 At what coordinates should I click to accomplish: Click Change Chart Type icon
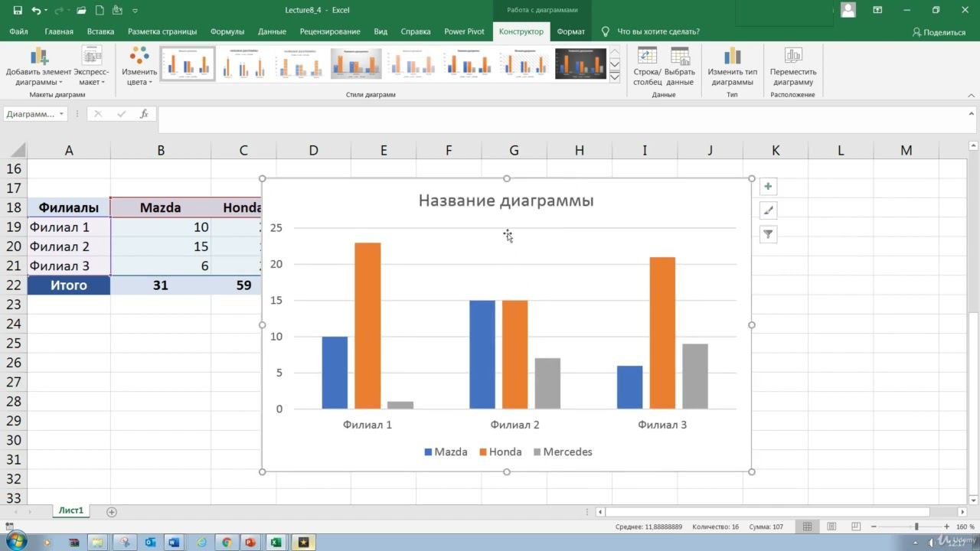click(x=732, y=56)
